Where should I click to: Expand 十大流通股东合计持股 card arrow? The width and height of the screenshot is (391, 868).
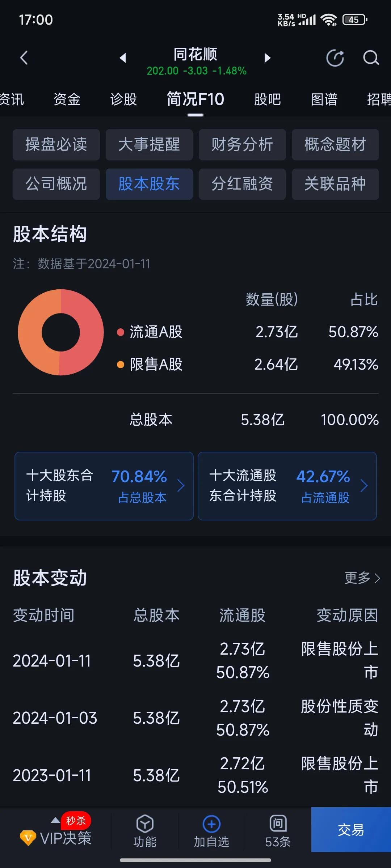pyautogui.click(x=364, y=486)
